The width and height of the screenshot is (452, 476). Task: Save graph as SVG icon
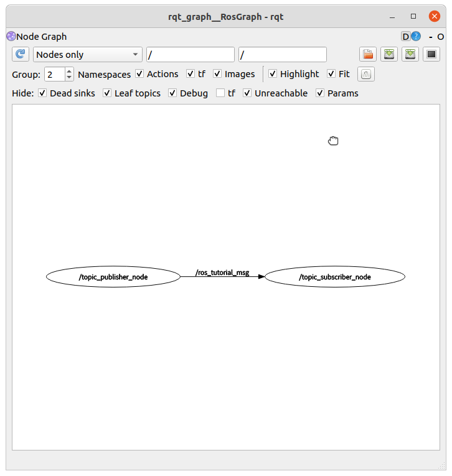410,54
